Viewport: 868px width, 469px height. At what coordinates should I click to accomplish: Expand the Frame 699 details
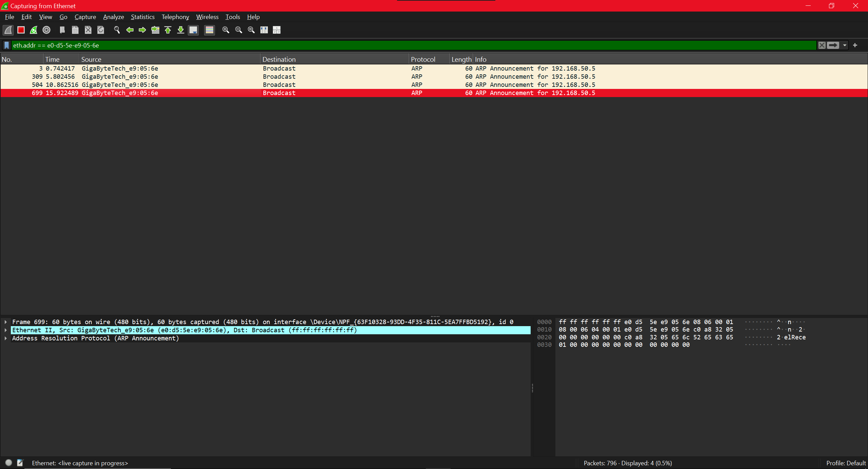pyautogui.click(x=6, y=322)
